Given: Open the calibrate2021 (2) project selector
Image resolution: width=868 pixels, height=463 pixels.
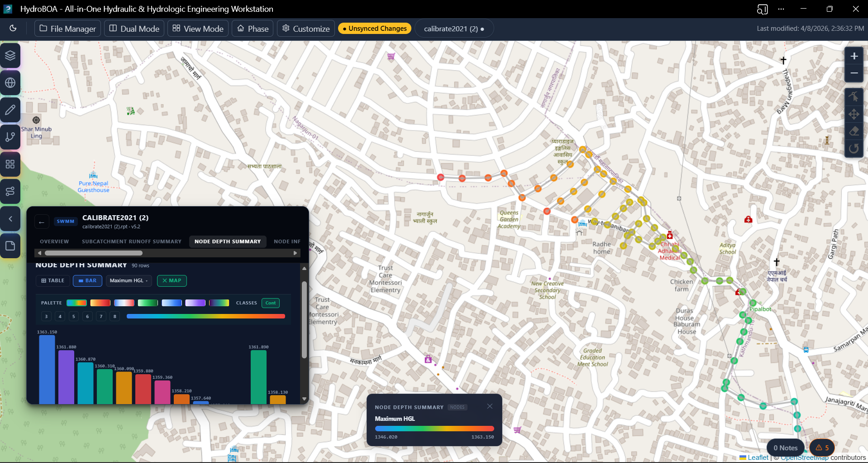Looking at the screenshot, I should pyautogui.click(x=454, y=29).
